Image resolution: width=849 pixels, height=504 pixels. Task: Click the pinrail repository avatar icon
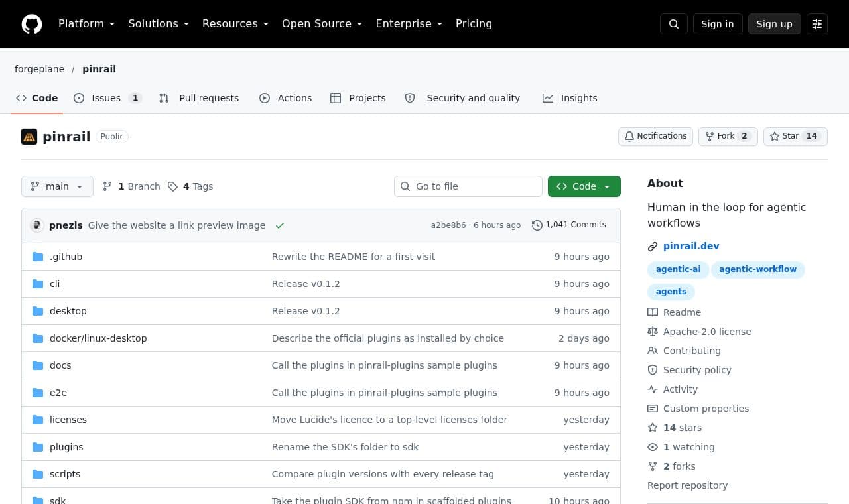point(29,137)
